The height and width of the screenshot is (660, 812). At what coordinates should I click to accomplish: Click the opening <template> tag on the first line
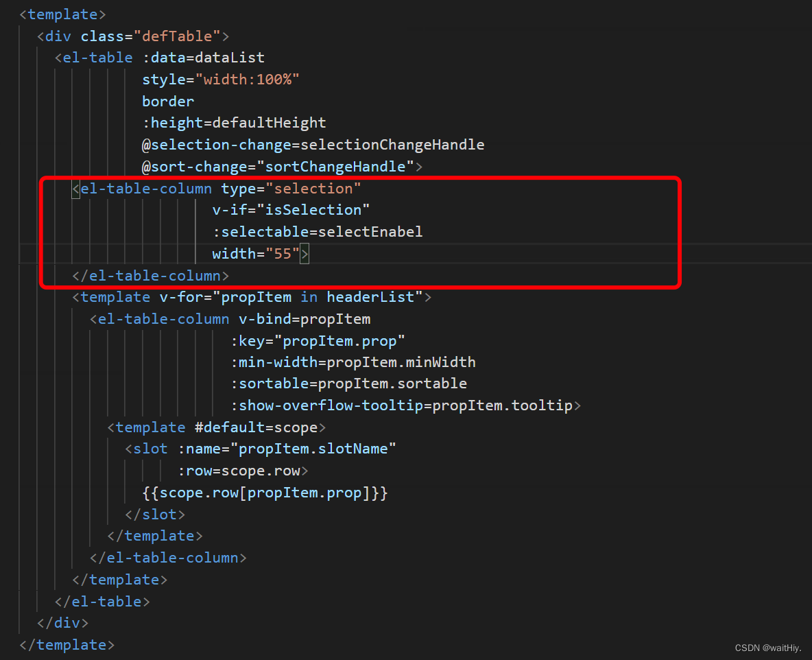pyautogui.click(x=62, y=14)
